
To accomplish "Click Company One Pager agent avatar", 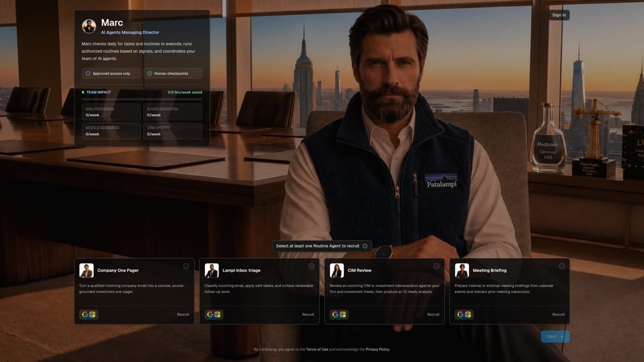I will click(x=87, y=270).
